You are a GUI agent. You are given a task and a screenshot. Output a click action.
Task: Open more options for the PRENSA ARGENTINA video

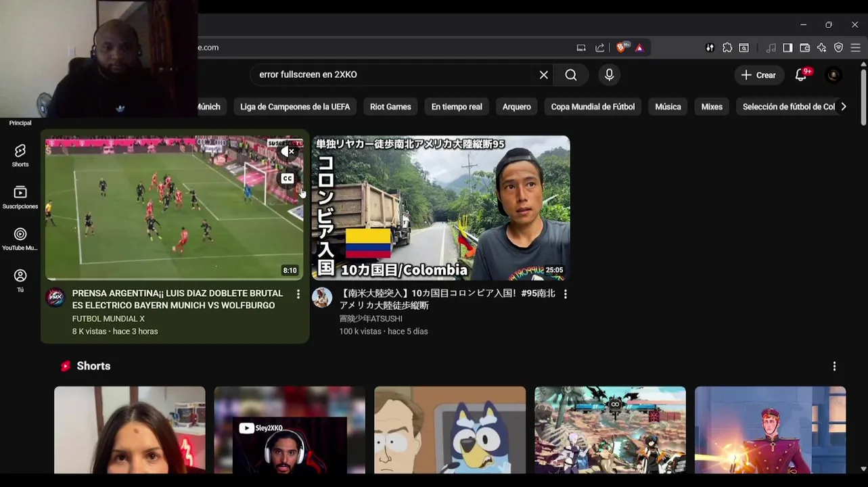(x=298, y=294)
